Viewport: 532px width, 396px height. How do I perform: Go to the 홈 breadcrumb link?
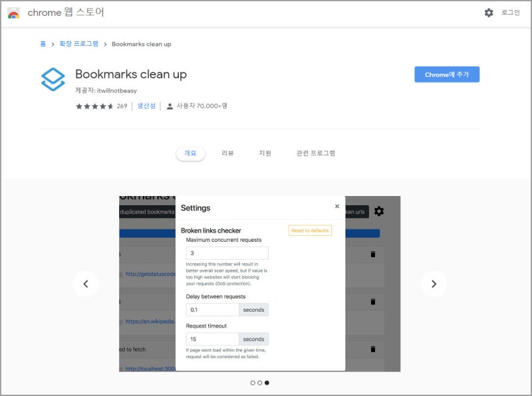pyautogui.click(x=43, y=44)
